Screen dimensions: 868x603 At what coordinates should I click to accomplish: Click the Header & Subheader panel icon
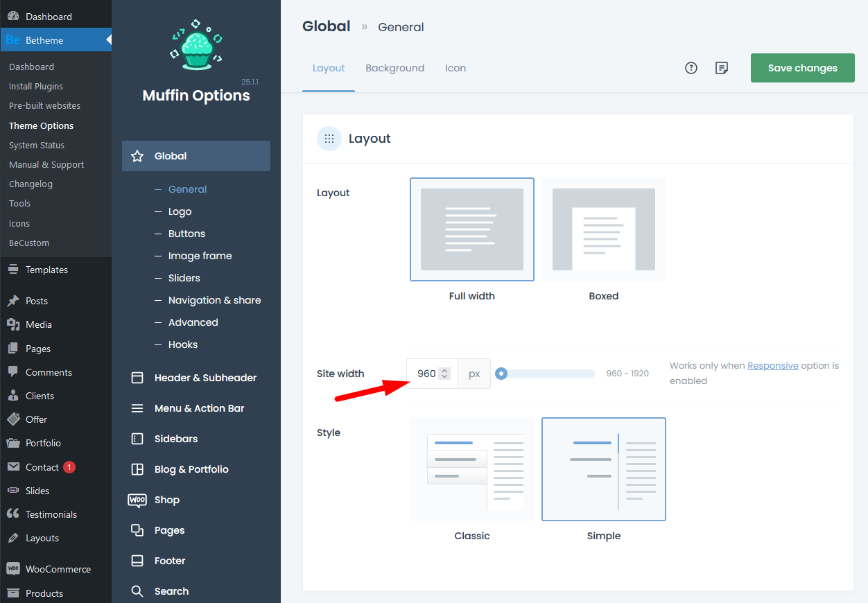pyautogui.click(x=137, y=378)
